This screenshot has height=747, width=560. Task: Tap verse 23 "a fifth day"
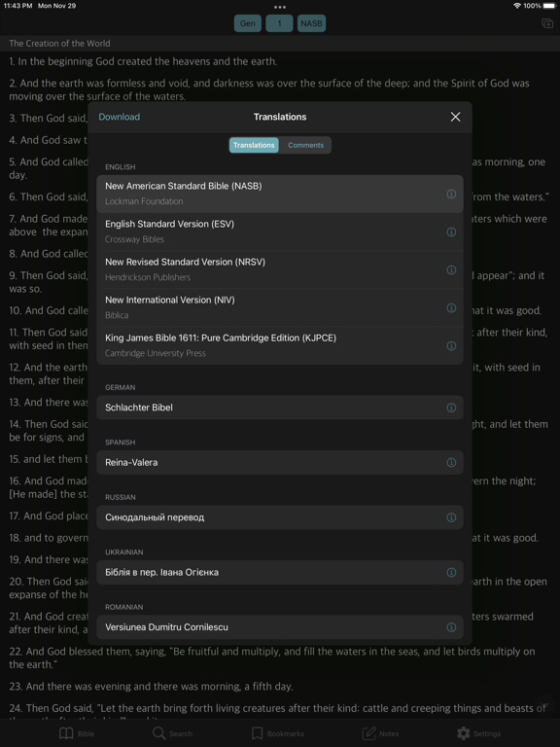coord(151,687)
